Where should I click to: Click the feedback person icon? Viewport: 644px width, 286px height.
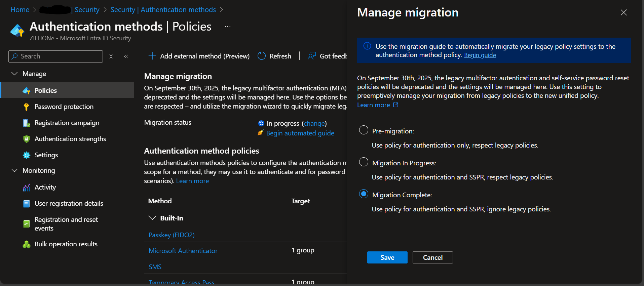coord(311,56)
